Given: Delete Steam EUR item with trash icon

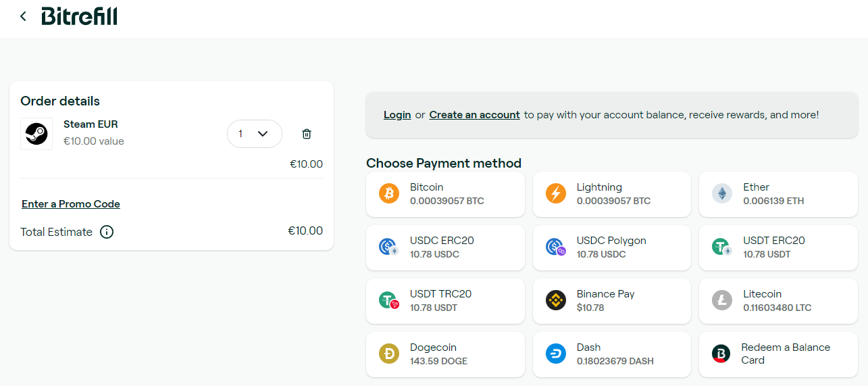Looking at the screenshot, I should coord(307,134).
